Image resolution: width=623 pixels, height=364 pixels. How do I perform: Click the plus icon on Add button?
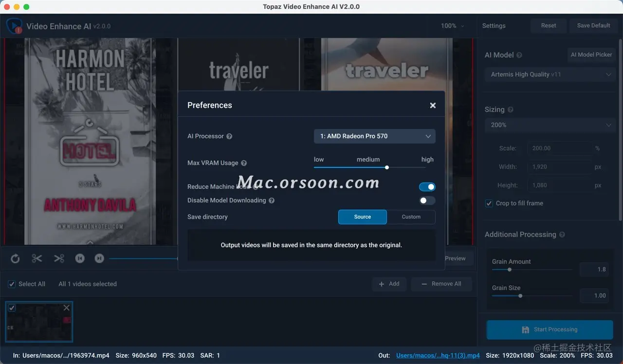point(382,284)
